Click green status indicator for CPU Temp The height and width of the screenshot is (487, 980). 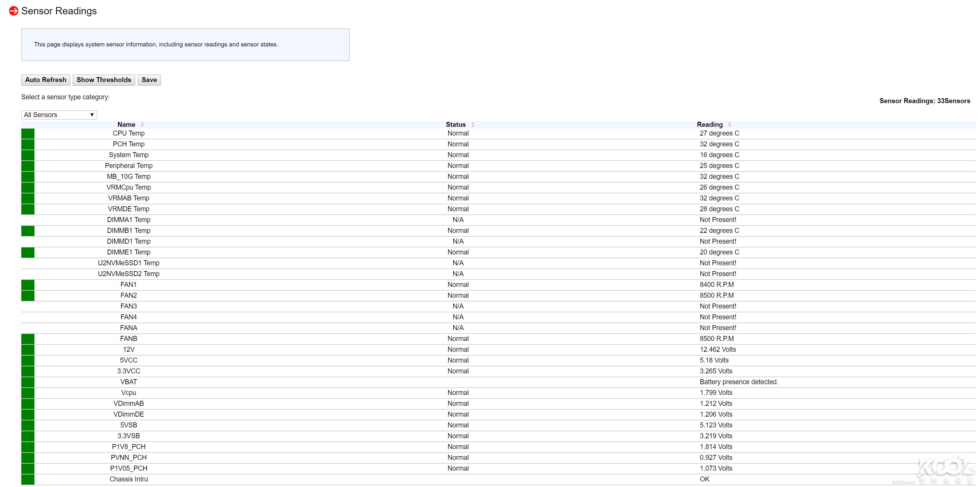point(28,133)
